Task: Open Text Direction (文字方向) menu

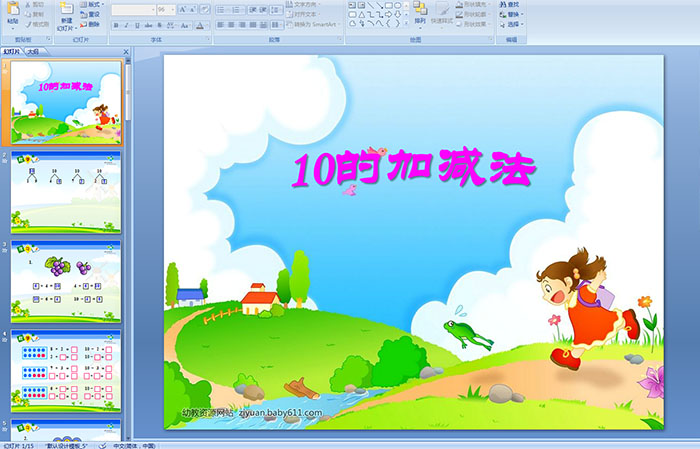Action: pos(304,4)
